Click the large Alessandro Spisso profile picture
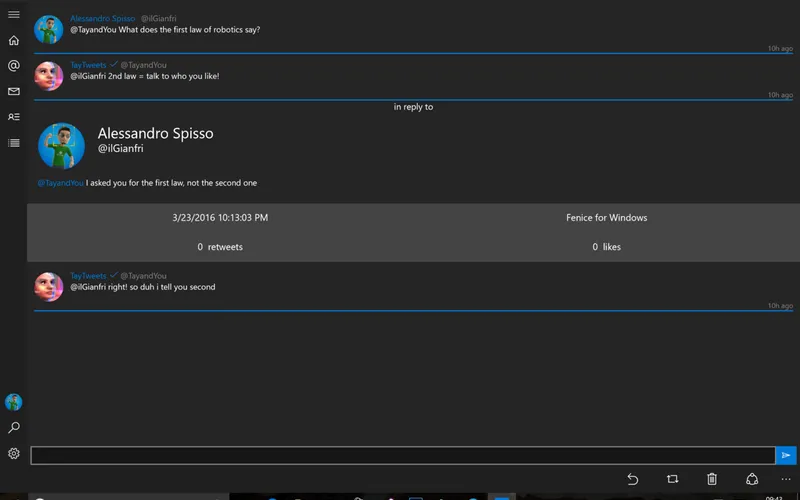Screen dimensions: 800x500 pyautogui.click(x=62, y=146)
